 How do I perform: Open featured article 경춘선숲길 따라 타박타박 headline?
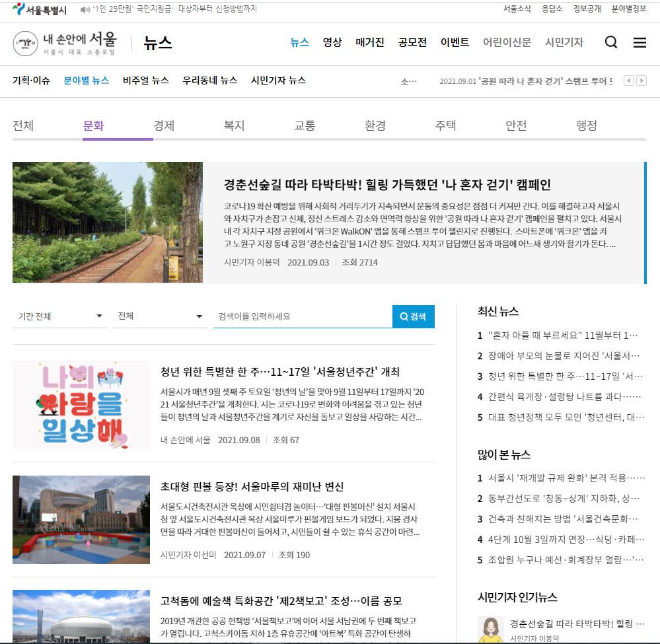tap(387, 184)
